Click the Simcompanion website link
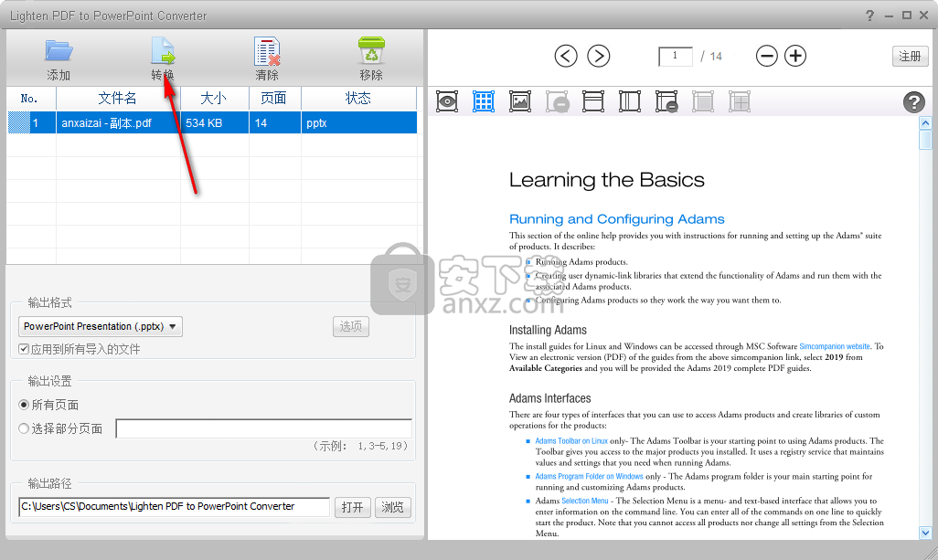 click(835, 346)
